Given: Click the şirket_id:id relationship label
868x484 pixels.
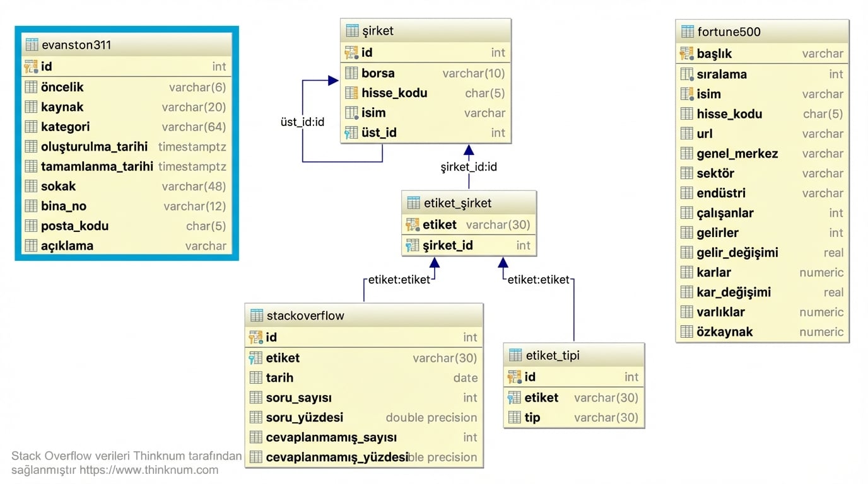Looking at the screenshot, I should coord(469,168).
